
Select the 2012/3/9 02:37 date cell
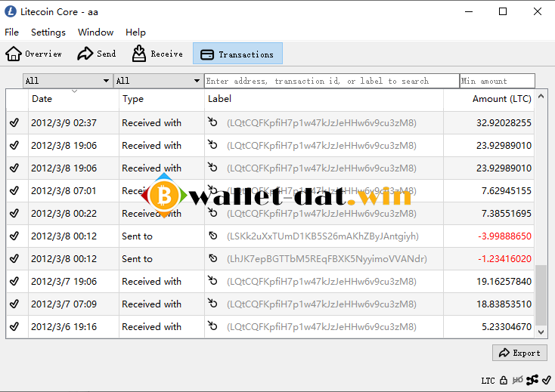[73, 122]
